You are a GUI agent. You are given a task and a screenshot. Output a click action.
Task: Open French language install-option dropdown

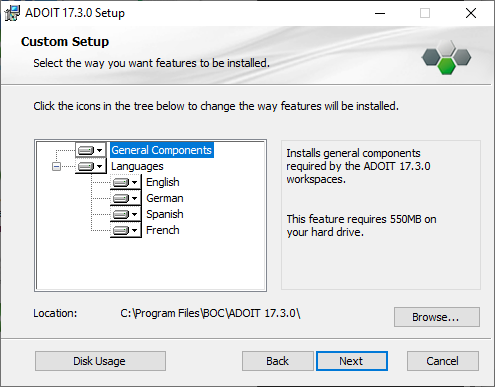[x=126, y=230]
